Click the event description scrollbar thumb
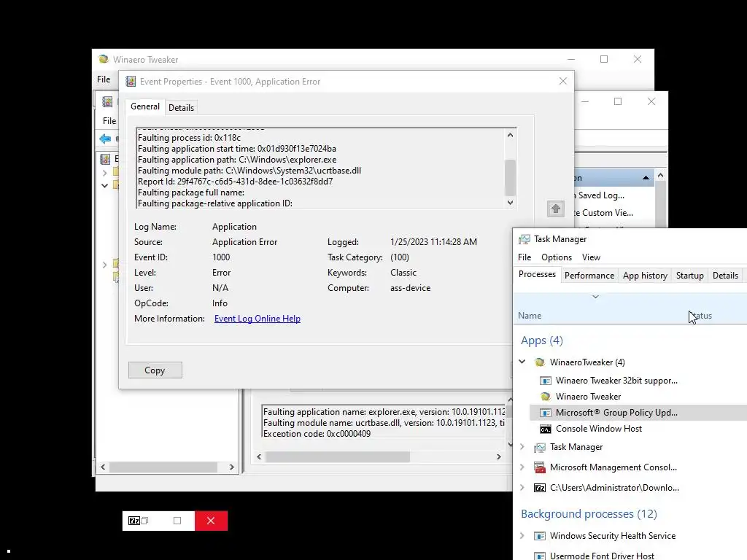 (x=510, y=177)
